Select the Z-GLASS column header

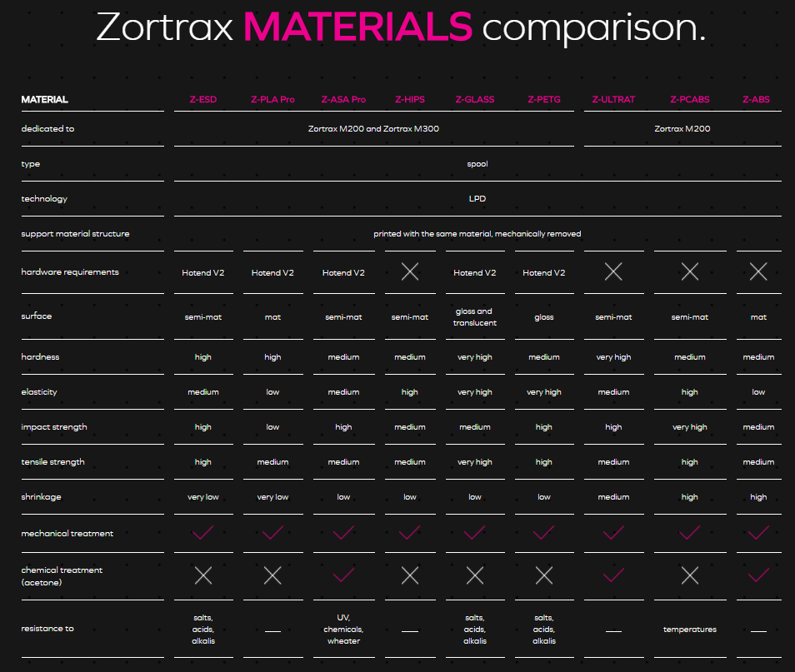coord(474,99)
